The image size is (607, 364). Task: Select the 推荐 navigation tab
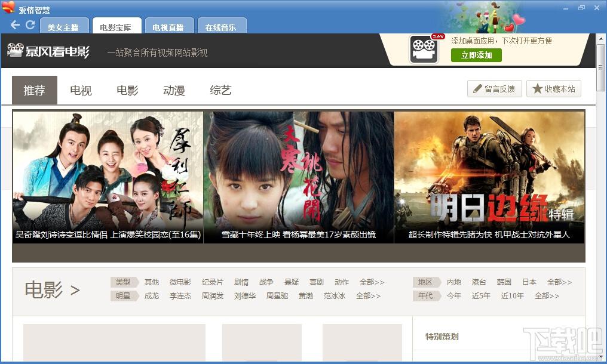click(35, 90)
